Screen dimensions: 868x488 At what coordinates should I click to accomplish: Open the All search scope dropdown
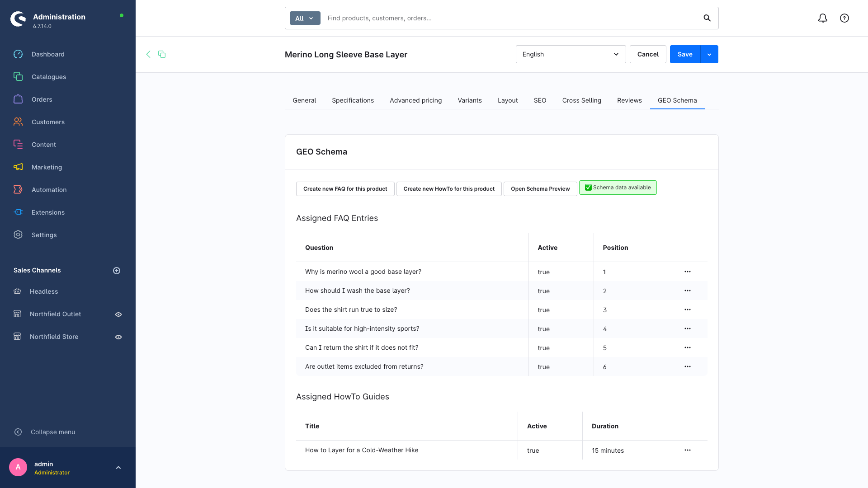pos(305,19)
